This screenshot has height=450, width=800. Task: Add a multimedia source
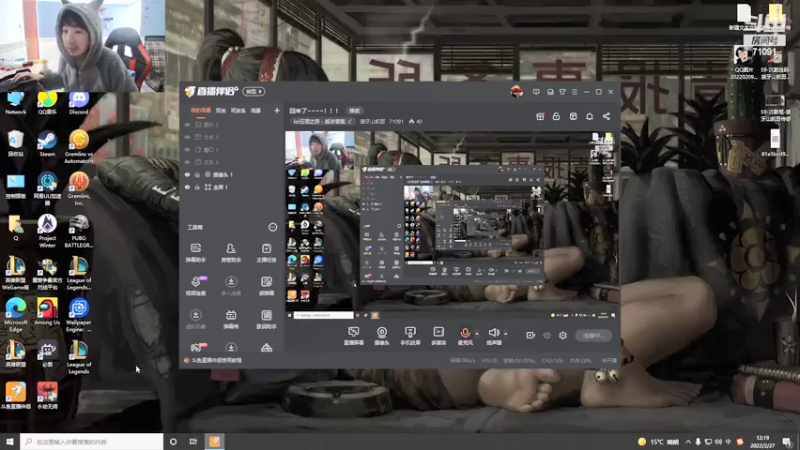[438, 336]
